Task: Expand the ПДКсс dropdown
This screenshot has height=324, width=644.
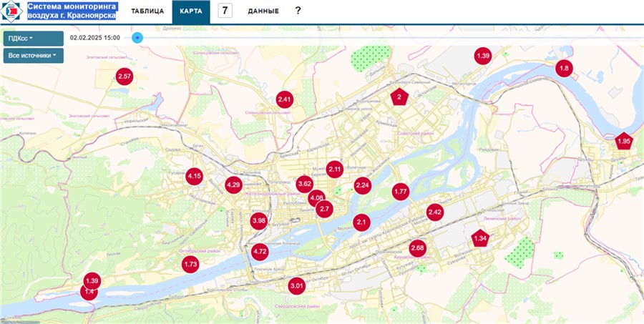Action: click(21, 38)
